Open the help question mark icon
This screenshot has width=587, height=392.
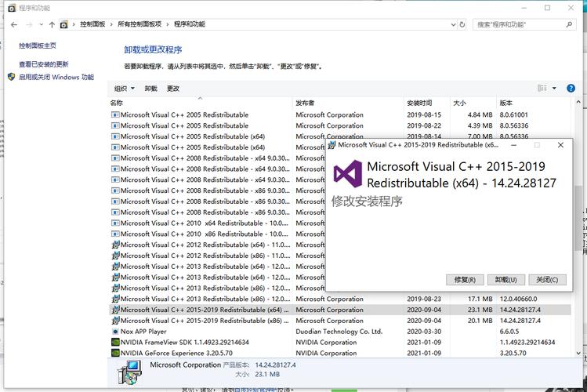[571, 89]
